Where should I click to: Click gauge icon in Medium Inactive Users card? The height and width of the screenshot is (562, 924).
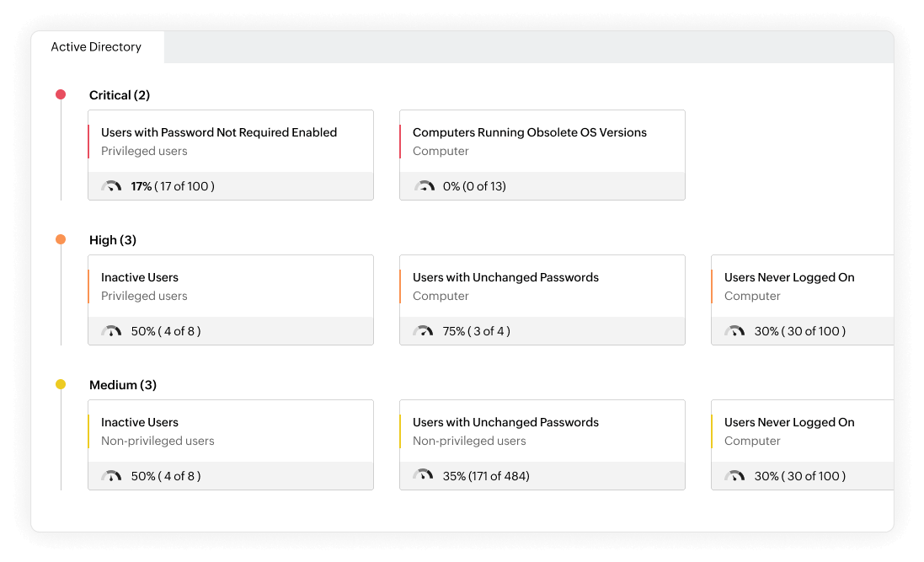coord(111,476)
